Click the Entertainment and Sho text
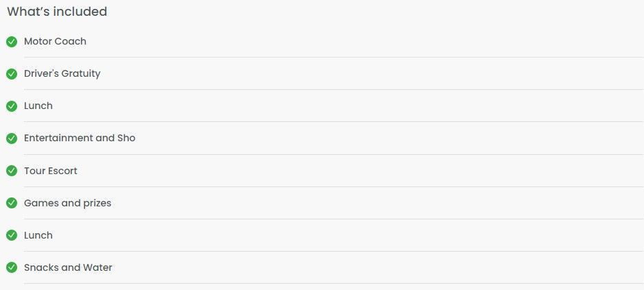This screenshot has height=290, width=644. [x=80, y=138]
